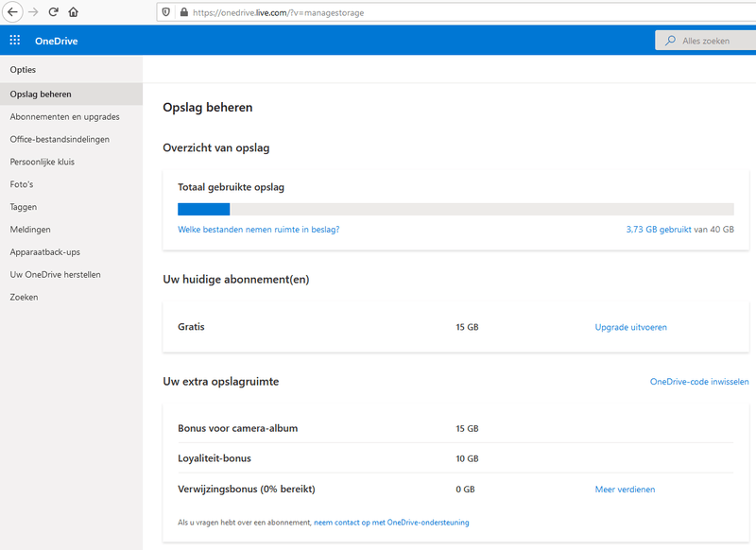Click Meer verdienen link

[x=625, y=490]
